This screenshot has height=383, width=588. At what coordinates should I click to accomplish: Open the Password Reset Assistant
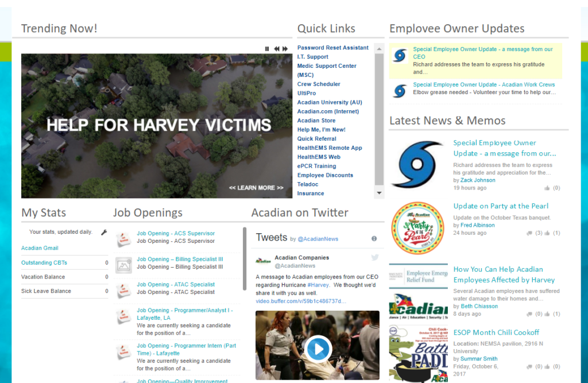click(x=331, y=47)
